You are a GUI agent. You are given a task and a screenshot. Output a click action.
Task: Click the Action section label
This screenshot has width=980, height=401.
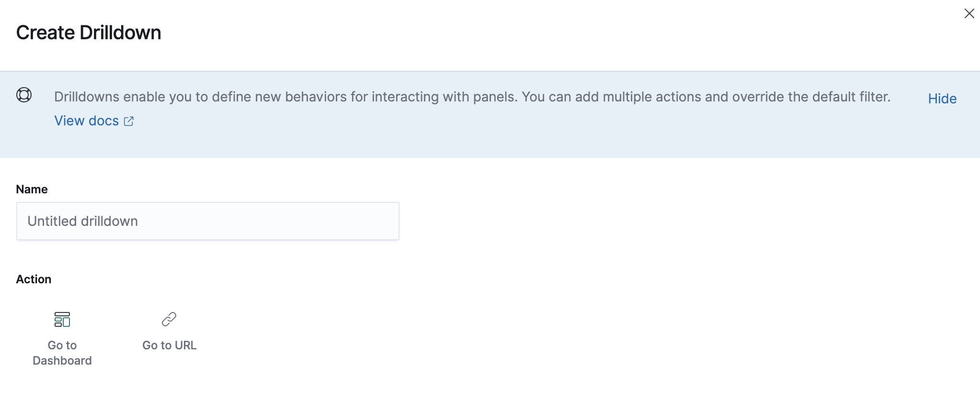(x=34, y=279)
